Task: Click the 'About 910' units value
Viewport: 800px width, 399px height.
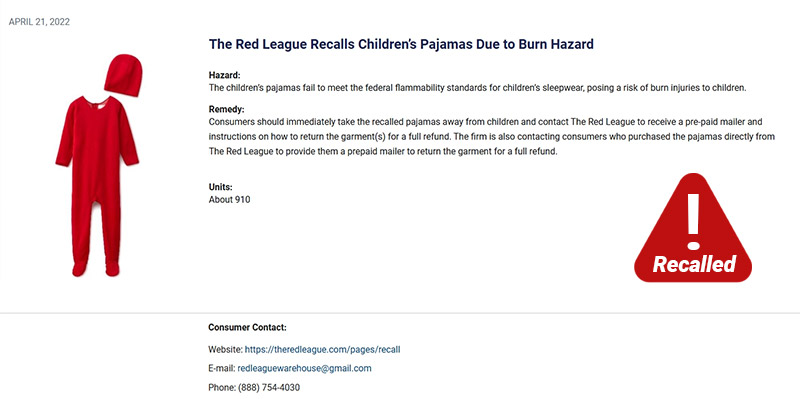Action: click(x=230, y=200)
